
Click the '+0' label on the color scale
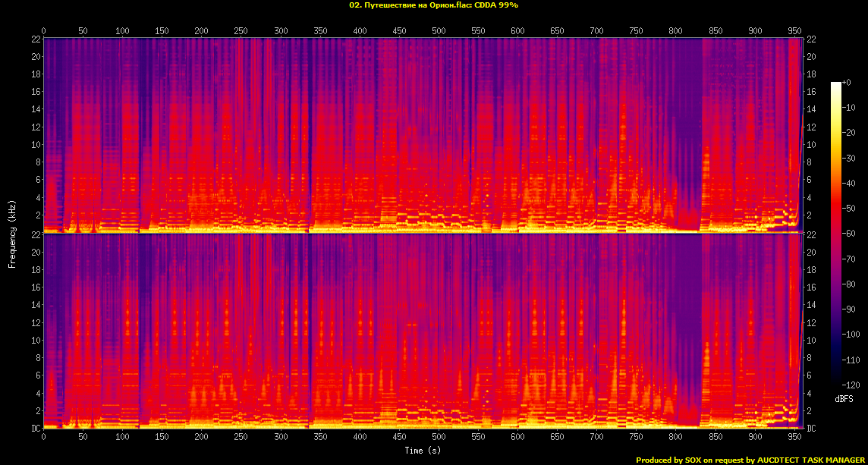[x=848, y=82]
